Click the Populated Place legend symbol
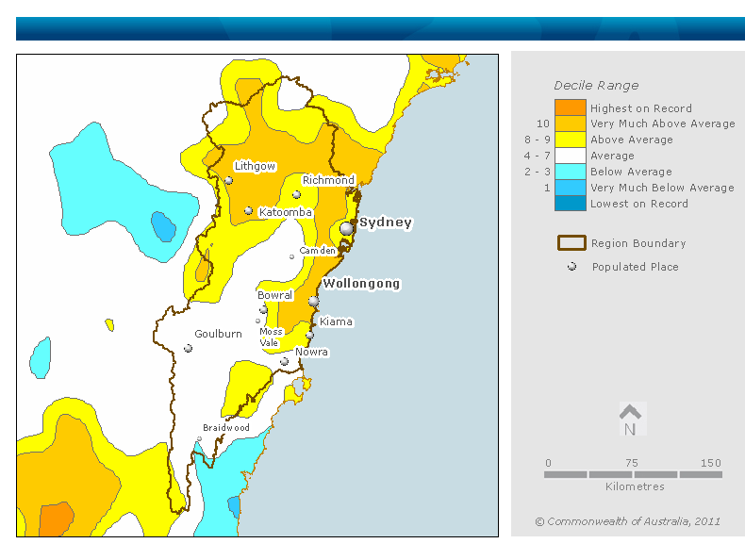This screenshot has height=560, width=745. [571, 267]
